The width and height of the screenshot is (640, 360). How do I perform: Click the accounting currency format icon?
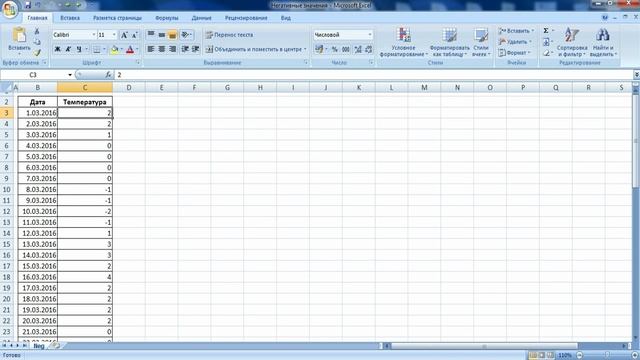pyautogui.click(x=318, y=49)
